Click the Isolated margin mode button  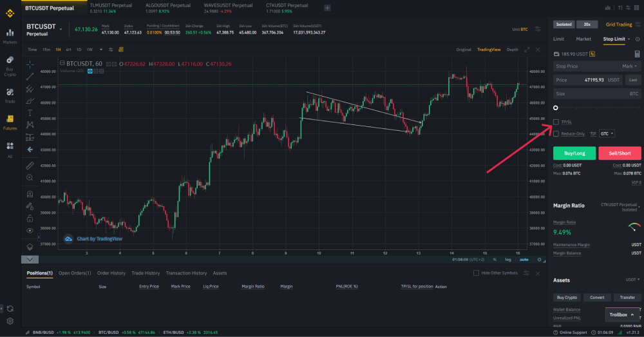pos(564,24)
